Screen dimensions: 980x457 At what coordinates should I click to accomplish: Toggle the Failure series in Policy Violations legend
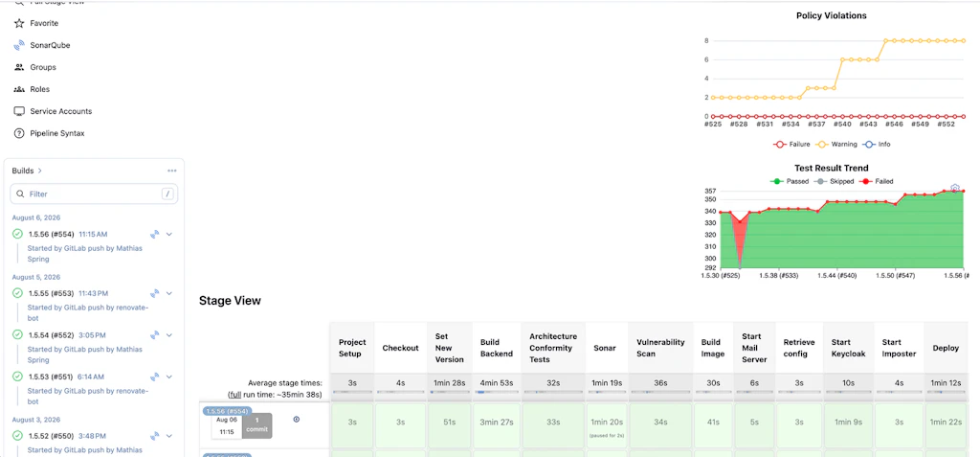point(791,144)
